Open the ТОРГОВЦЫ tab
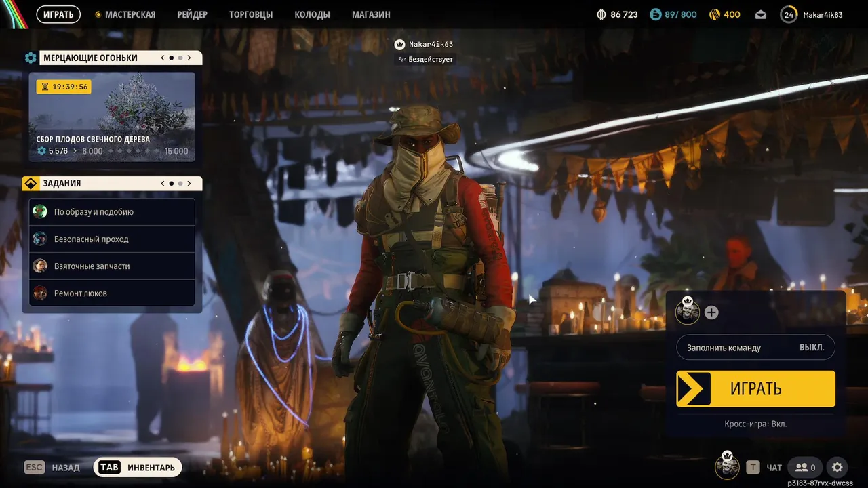 click(x=251, y=14)
